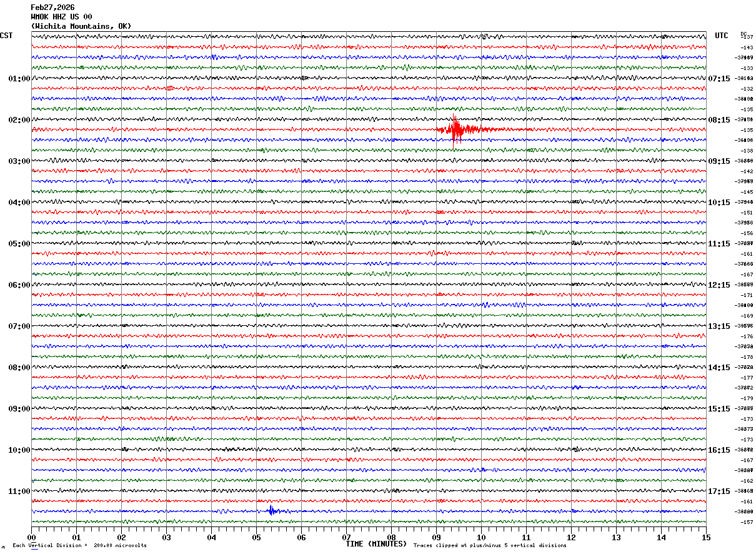Click the DC offset value -132
The width and height of the screenshot is (756, 554).
(747, 89)
